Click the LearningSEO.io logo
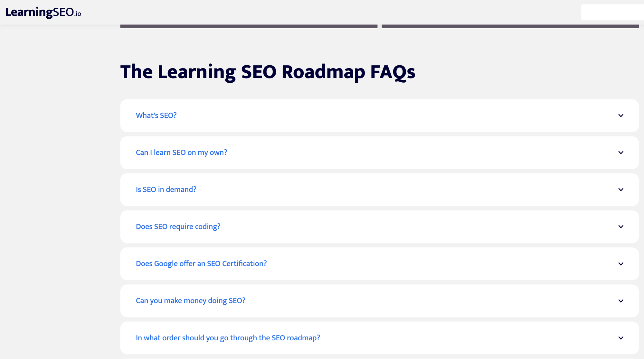644x359 pixels. pyautogui.click(x=43, y=12)
